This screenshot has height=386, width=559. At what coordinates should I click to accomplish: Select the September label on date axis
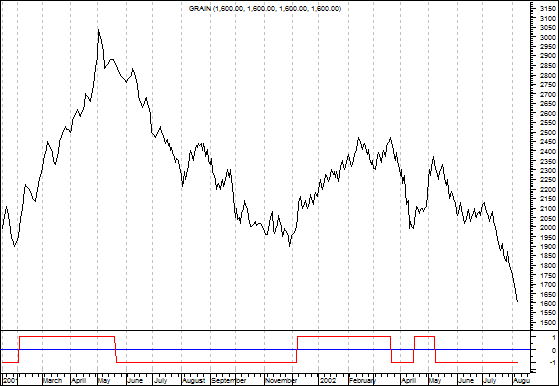pos(229,381)
